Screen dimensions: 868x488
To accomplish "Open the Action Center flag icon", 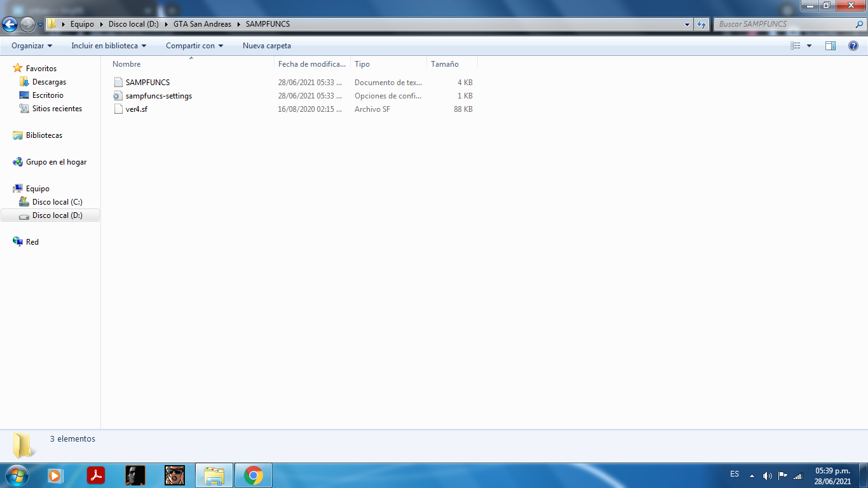I will pos(783,475).
